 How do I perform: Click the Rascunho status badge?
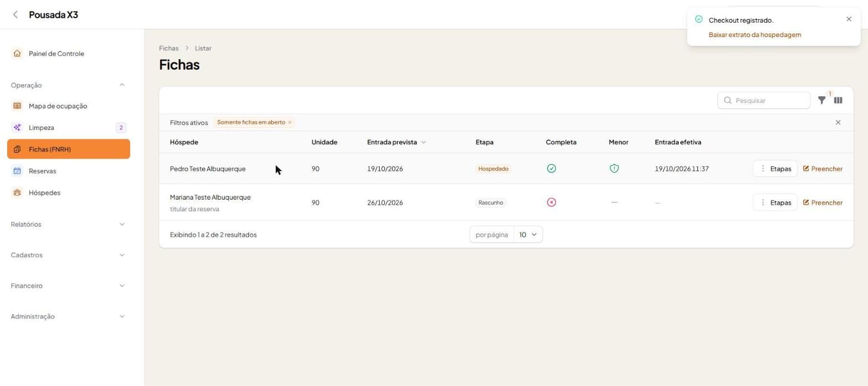[490, 202]
